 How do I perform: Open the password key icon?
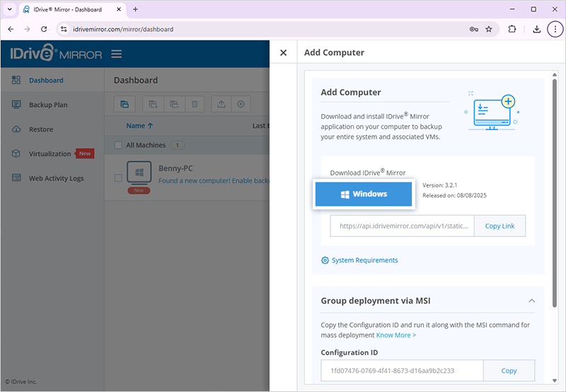coord(473,29)
